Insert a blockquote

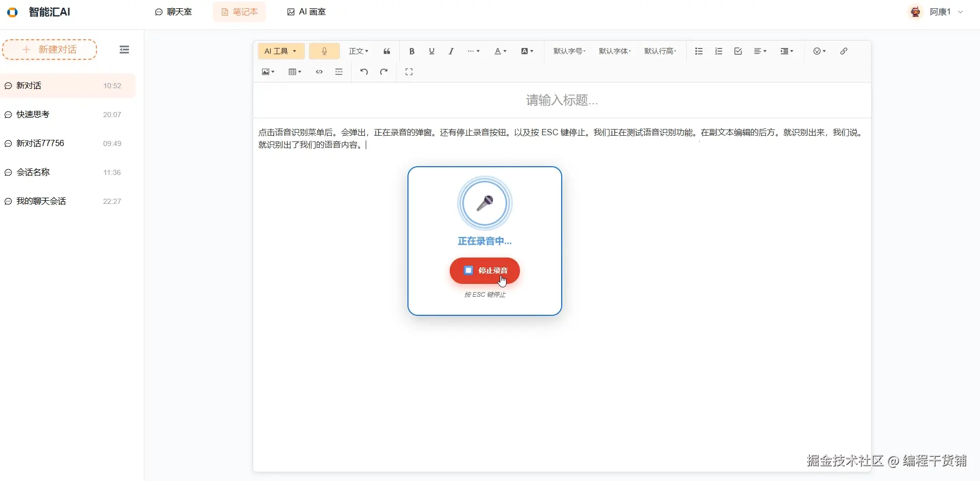386,51
